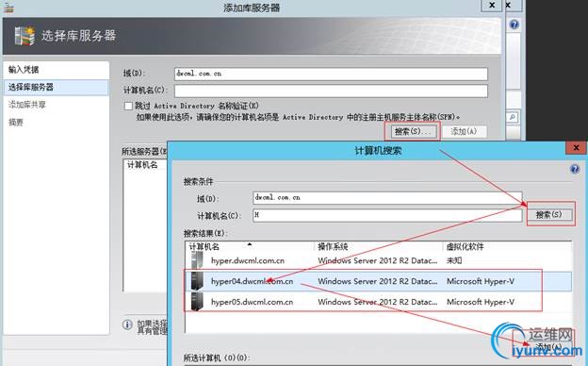The width and height of the screenshot is (588, 366).
Task: Close the Computer Search dialog
Action: click(x=577, y=147)
